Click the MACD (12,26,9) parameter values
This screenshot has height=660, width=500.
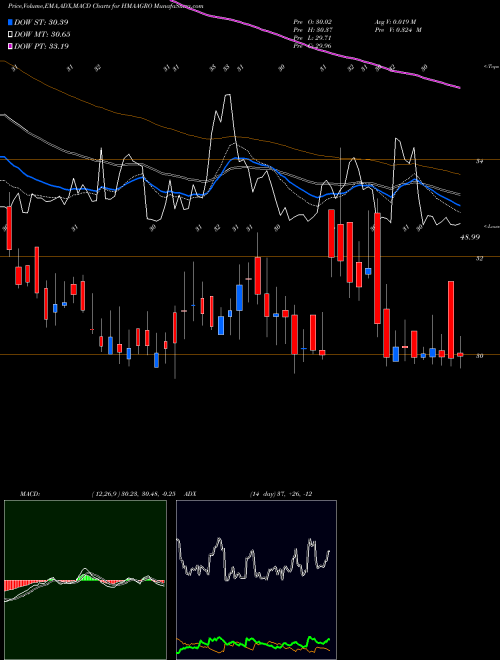(133, 494)
